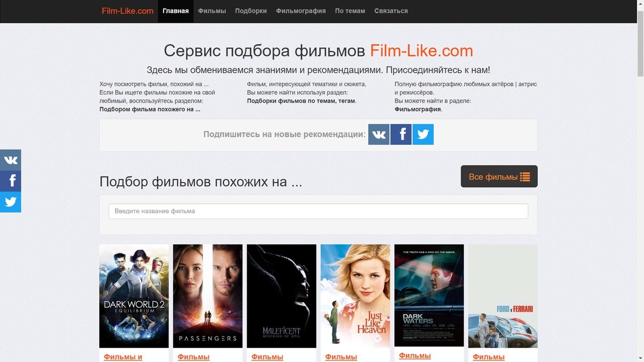Click the link under Dark Waters poster
The image size is (644, 362).
click(415, 356)
